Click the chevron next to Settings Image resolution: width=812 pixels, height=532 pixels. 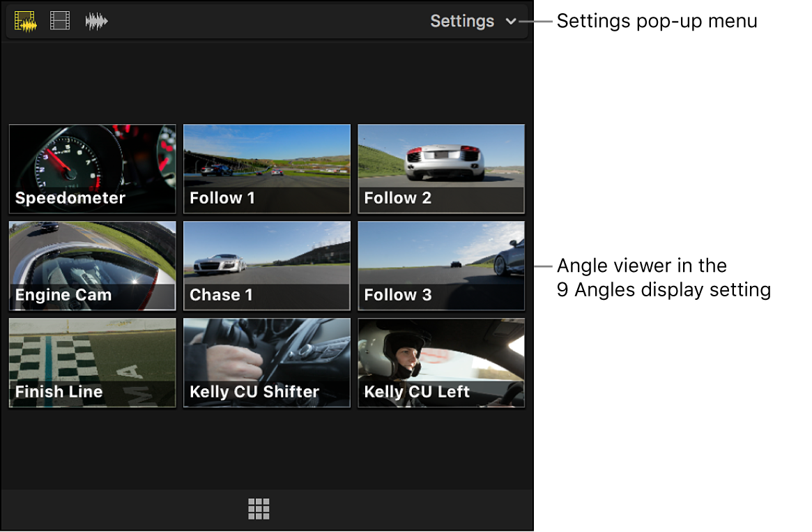[x=511, y=22]
